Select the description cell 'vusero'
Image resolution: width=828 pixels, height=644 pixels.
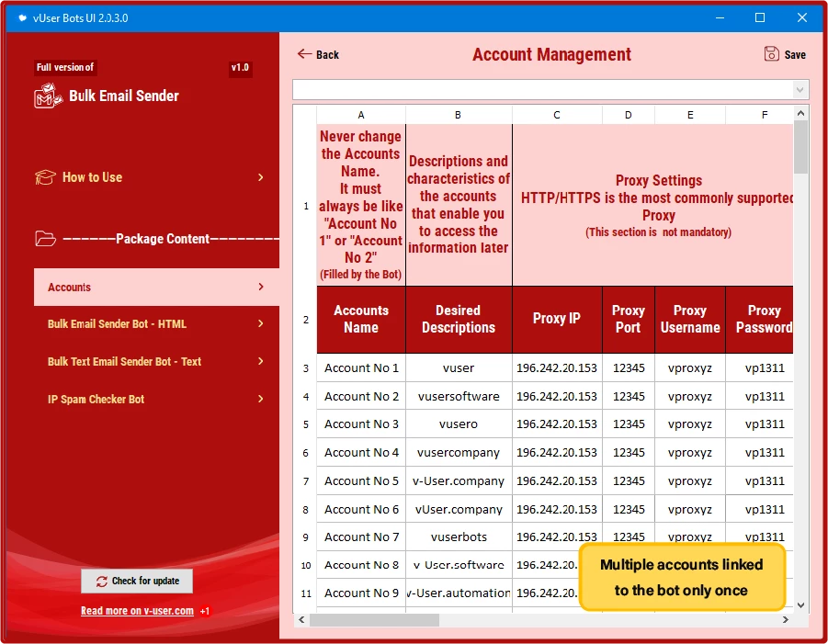pos(459,424)
